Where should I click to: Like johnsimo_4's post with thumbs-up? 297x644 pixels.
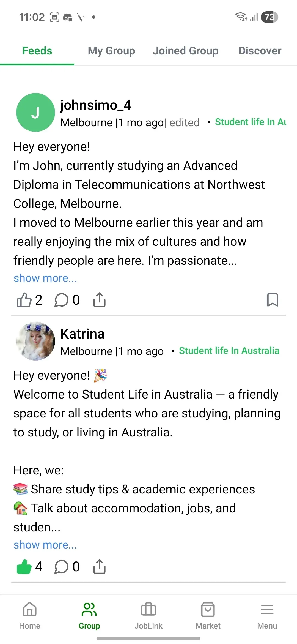(x=24, y=300)
